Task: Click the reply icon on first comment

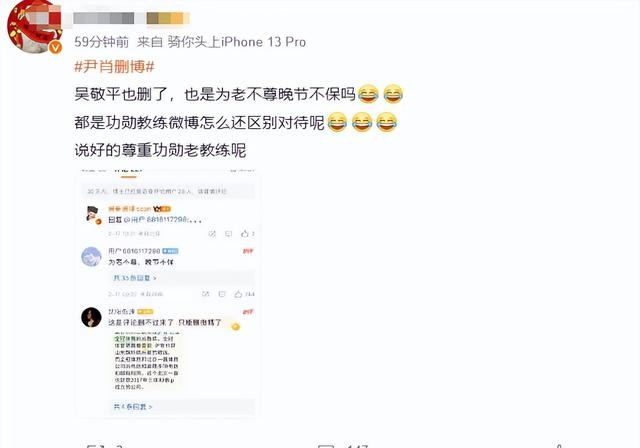Action: tap(228, 233)
